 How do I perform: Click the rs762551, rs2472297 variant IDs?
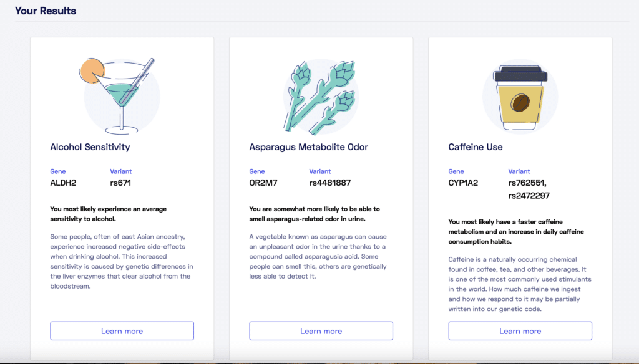529,189
